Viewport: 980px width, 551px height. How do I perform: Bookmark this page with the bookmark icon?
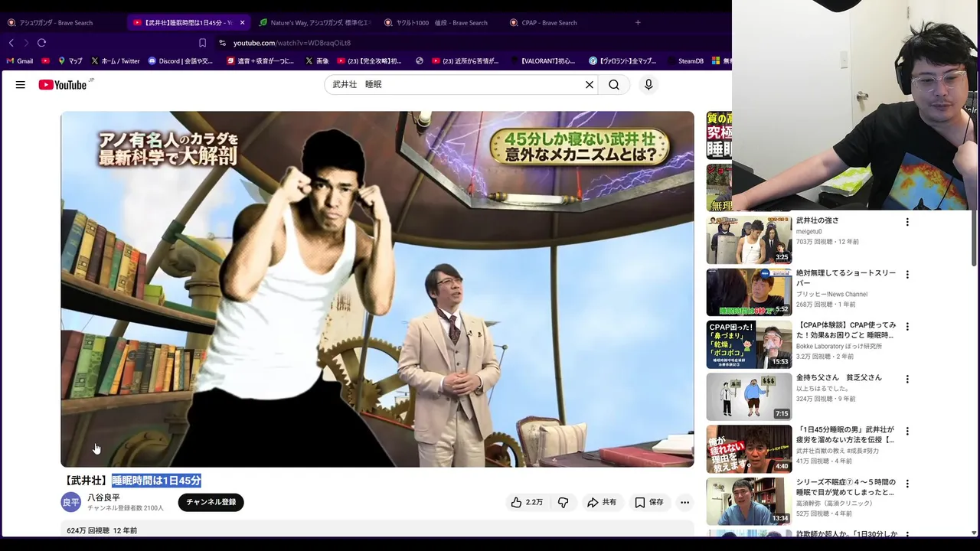click(202, 43)
